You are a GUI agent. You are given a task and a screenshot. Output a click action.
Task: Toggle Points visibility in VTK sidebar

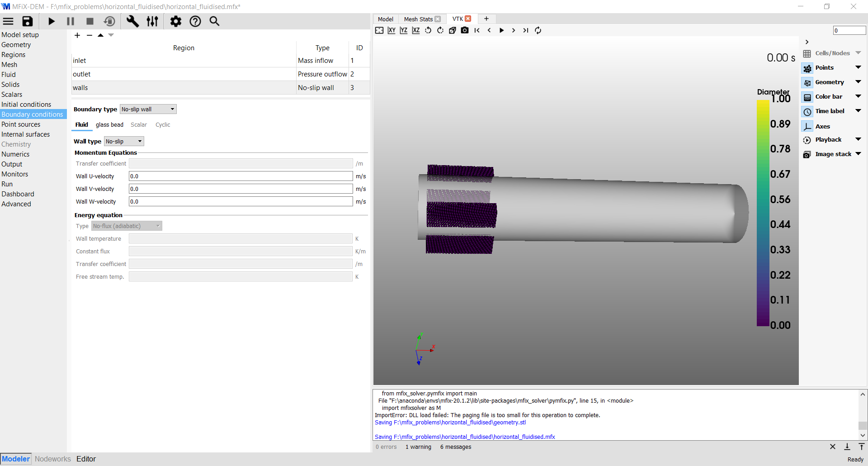pos(807,68)
